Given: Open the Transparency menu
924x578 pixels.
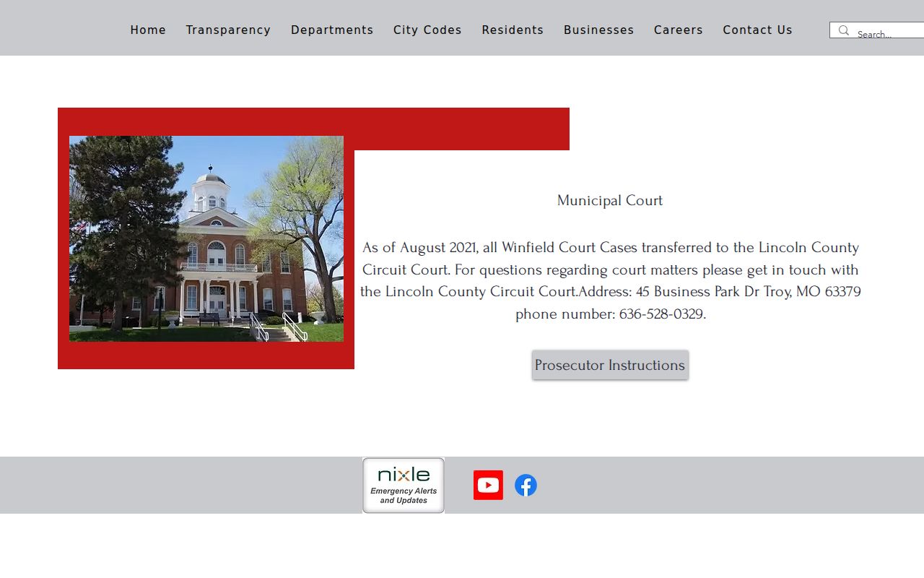Looking at the screenshot, I should [228, 30].
